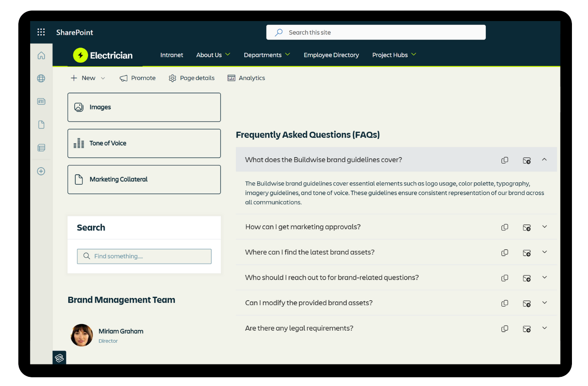The image size is (588, 386).
Task: Collapse the Buildwise brand guidelines FAQ answer
Action: click(x=544, y=160)
